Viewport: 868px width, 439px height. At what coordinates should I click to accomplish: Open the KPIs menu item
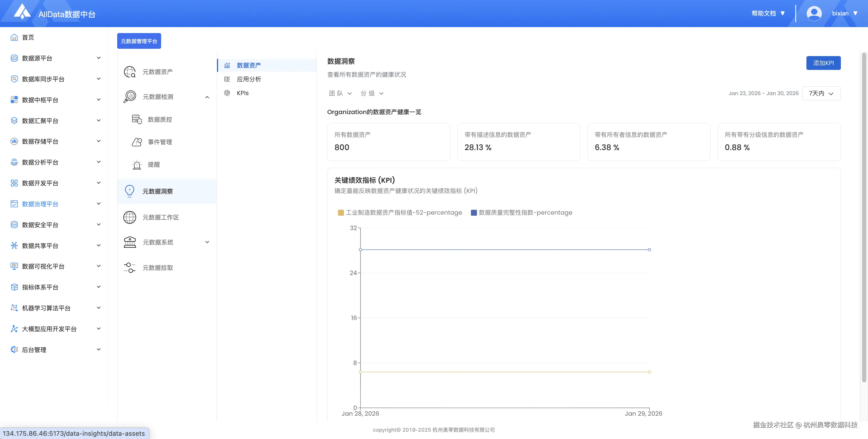pos(242,93)
